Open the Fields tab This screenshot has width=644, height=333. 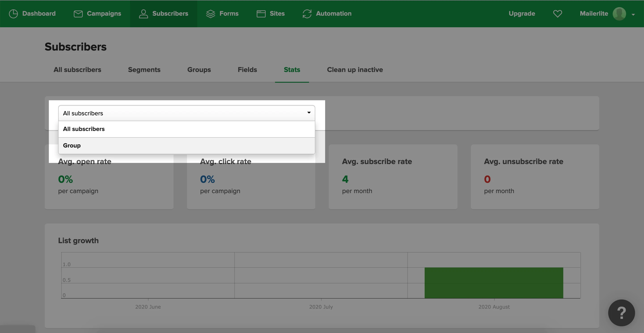click(x=247, y=70)
